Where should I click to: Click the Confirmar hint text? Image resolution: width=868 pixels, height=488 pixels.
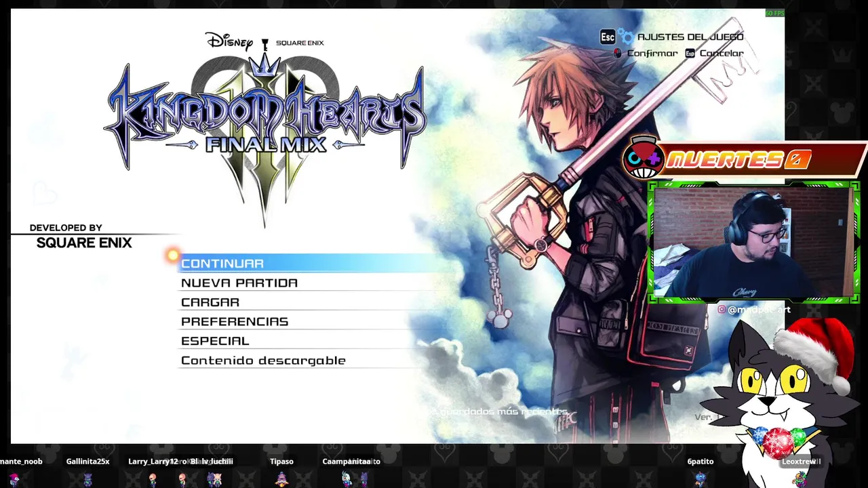point(652,53)
